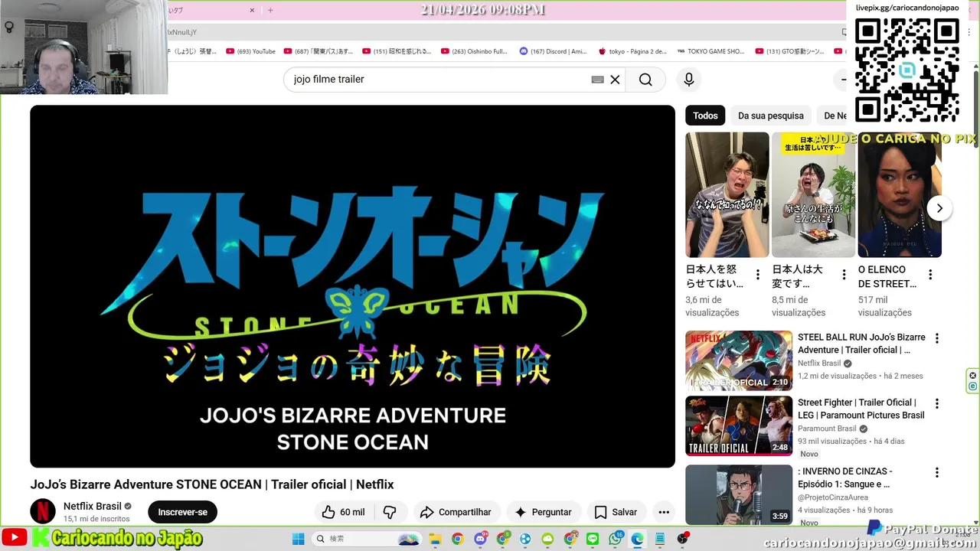Subscribe using the Inscrever-se button
This screenshot has height=551, width=980.
click(x=182, y=512)
